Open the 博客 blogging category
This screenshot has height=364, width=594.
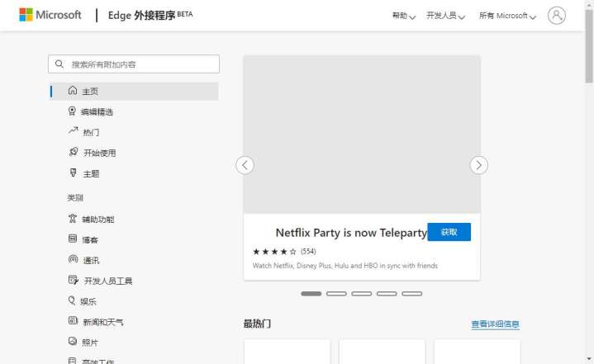pyautogui.click(x=90, y=239)
